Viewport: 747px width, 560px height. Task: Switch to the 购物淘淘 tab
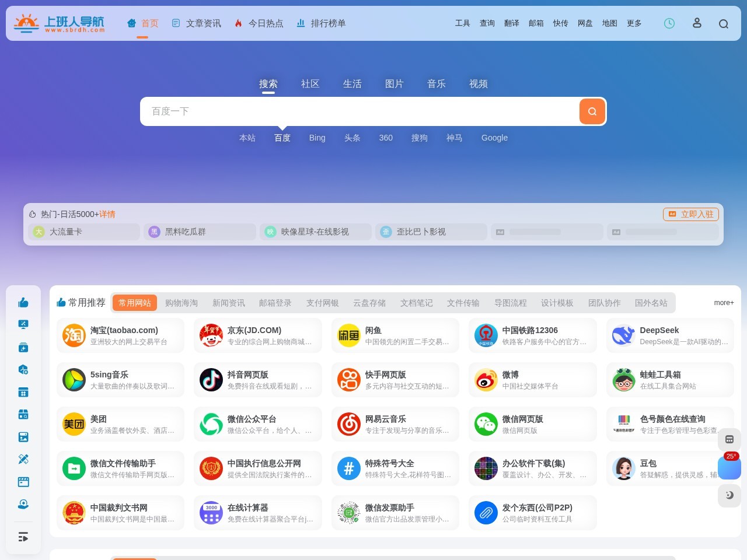[x=181, y=303]
